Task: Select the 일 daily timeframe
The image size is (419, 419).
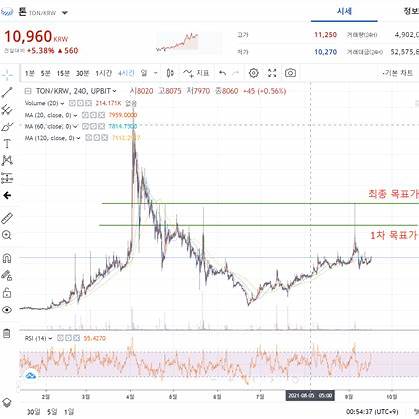Action: pos(144,73)
